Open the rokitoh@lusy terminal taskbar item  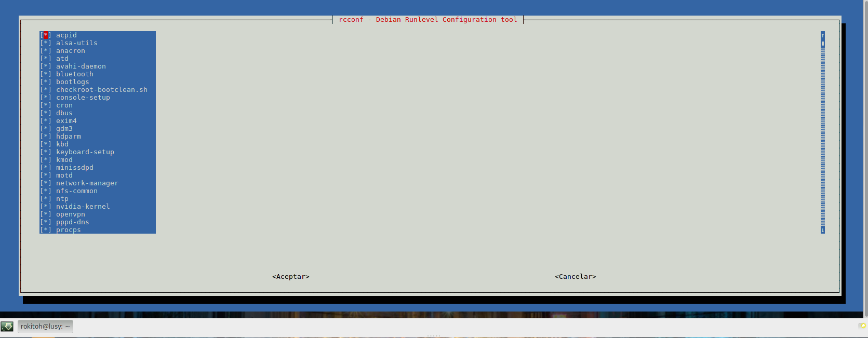tap(45, 327)
